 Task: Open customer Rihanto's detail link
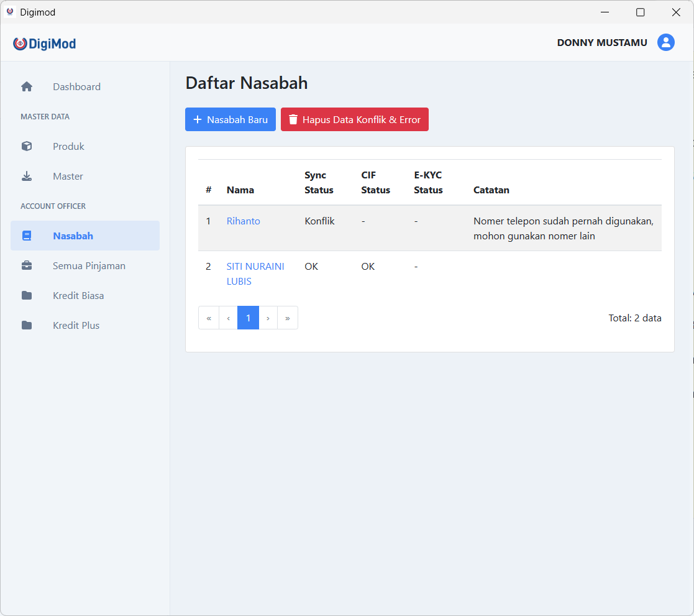pyautogui.click(x=243, y=221)
